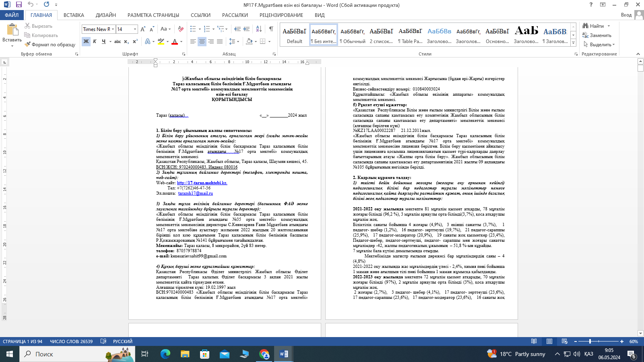Switch to the РЕЦЕНЗИРОВАНИЕ ribbon tab
Screen dimensions: 644x362
[281, 15]
